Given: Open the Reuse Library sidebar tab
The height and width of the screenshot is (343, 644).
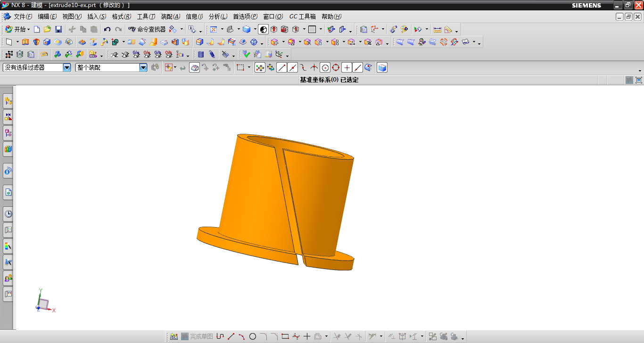Looking at the screenshot, I should click(8, 149).
